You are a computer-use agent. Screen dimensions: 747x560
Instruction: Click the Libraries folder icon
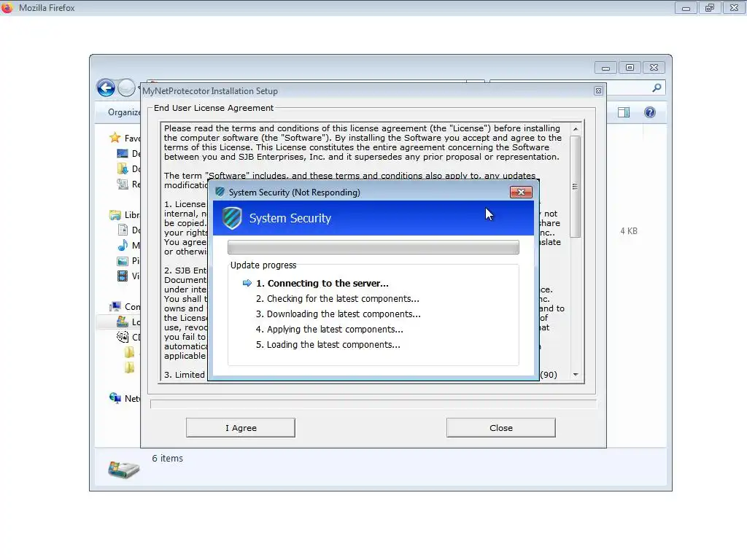pos(115,215)
